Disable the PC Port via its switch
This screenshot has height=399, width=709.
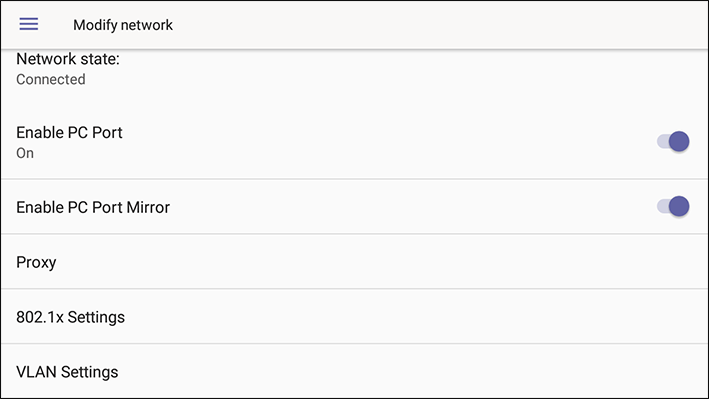[673, 142]
